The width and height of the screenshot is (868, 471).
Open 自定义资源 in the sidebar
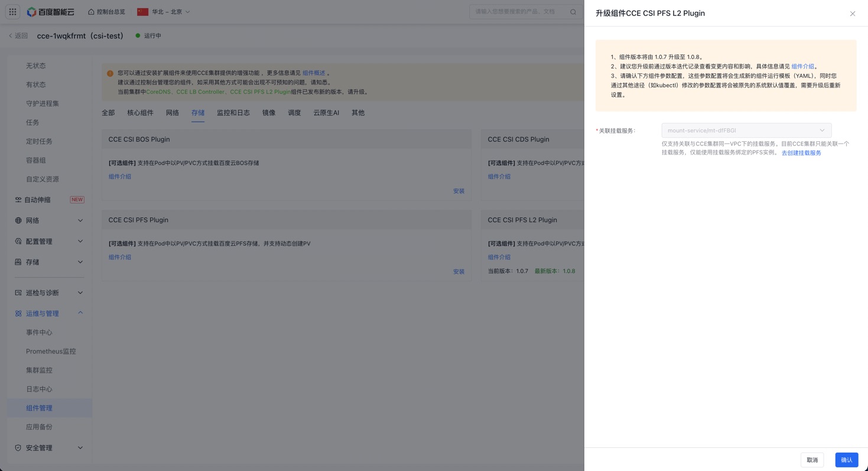pyautogui.click(x=43, y=179)
